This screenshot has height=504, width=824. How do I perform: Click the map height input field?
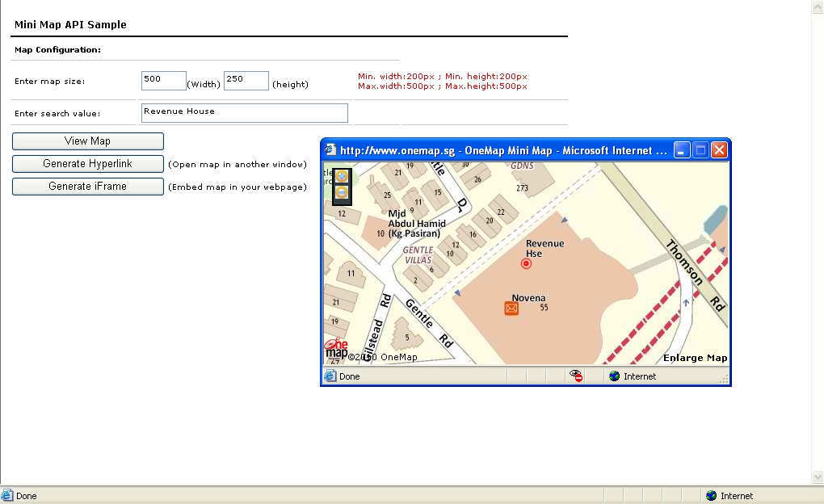tap(246, 81)
